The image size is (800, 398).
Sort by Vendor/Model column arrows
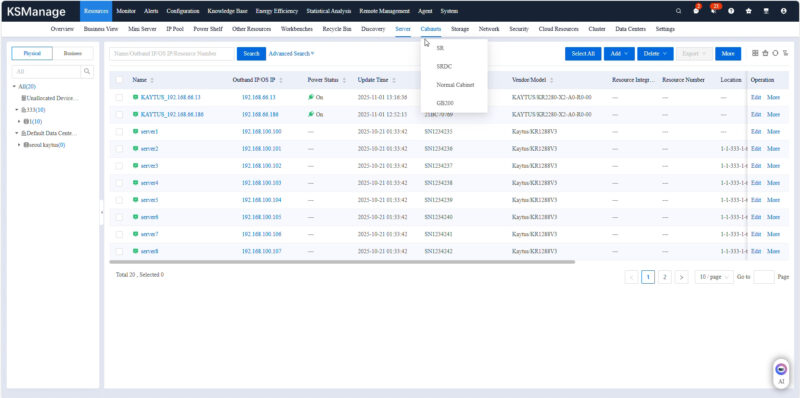552,80
